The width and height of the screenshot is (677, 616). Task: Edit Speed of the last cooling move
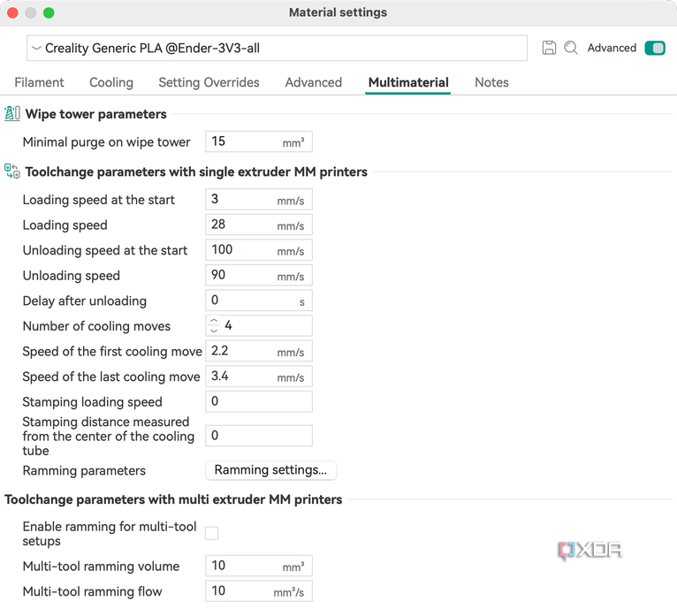click(x=259, y=376)
